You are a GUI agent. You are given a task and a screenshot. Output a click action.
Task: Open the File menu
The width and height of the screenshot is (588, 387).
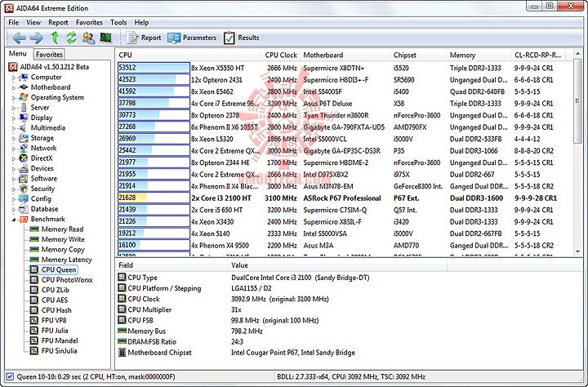(14, 23)
